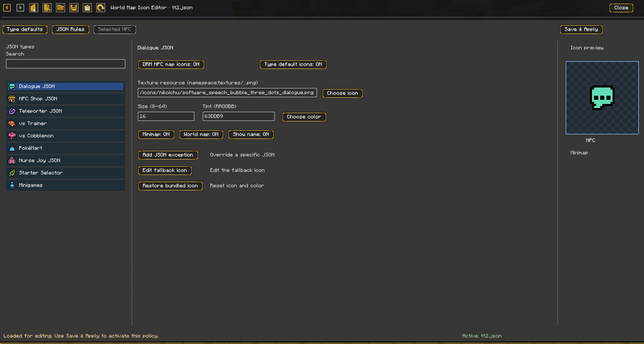
Task: Click the shop stall icon beside NPC Shop JSON
Action: pos(12,99)
